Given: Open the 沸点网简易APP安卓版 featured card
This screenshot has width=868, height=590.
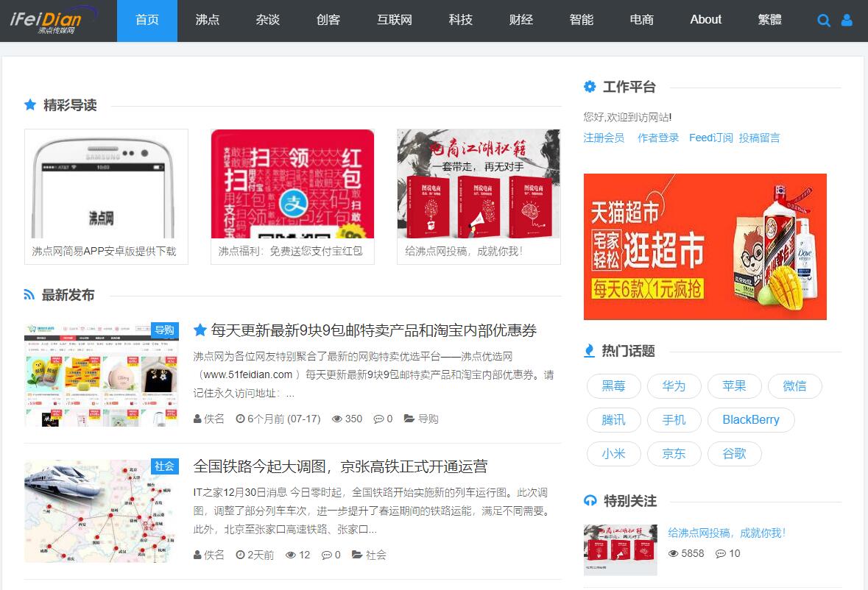Looking at the screenshot, I should [x=106, y=197].
